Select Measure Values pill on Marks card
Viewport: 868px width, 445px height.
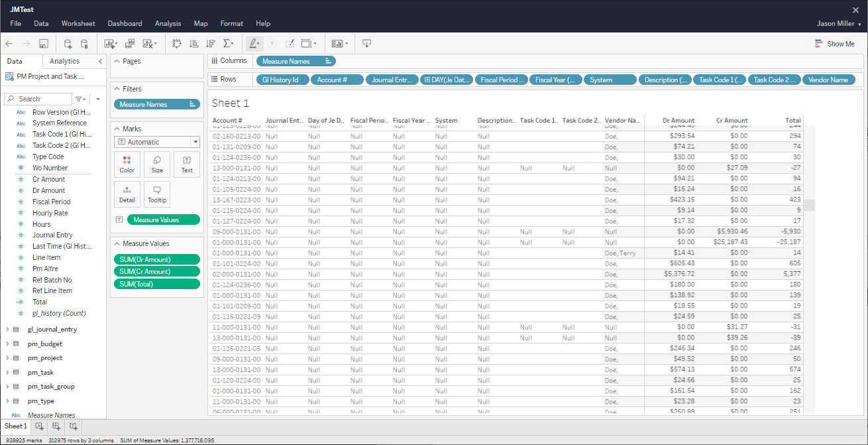pyautogui.click(x=163, y=220)
